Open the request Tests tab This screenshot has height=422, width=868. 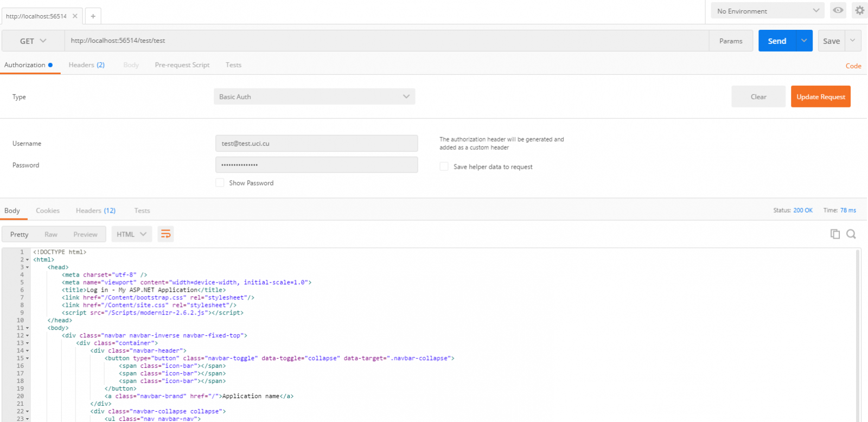(x=233, y=65)
